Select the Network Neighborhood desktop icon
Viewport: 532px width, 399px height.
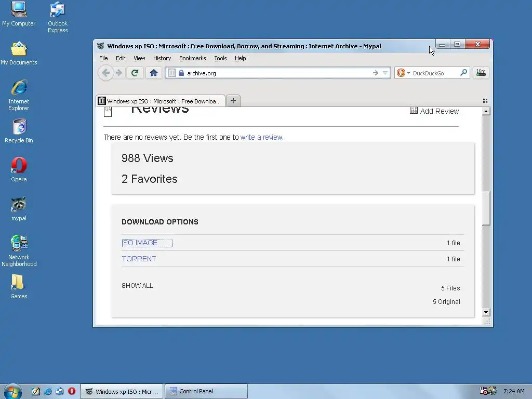pyautogui.click(x=19, y=251)
